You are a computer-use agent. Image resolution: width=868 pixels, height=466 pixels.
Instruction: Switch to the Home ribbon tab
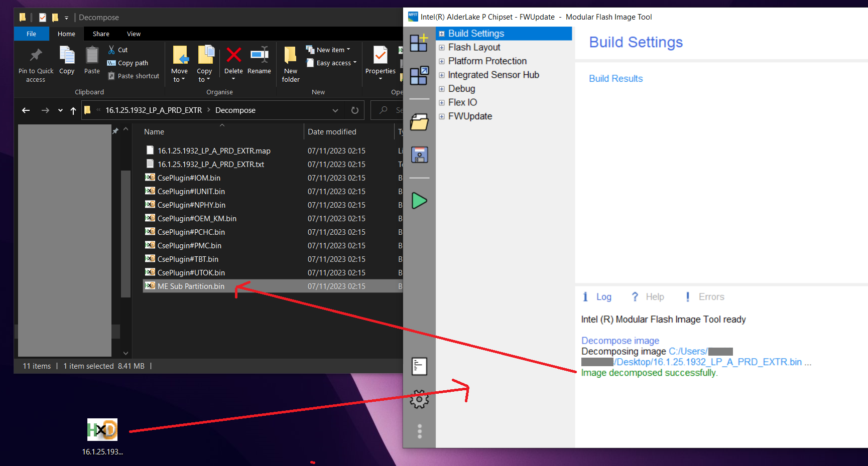[x=66, y=34]
